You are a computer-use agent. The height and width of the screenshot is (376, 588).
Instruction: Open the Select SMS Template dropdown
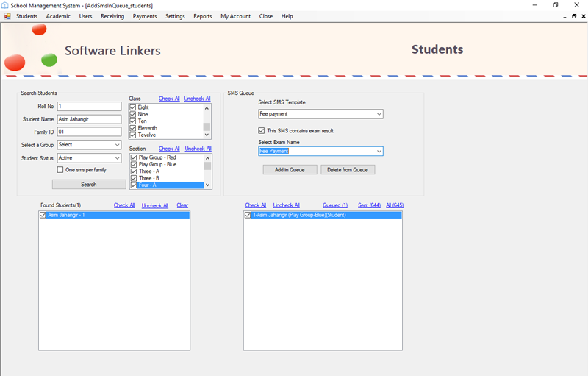pos(379,114)
